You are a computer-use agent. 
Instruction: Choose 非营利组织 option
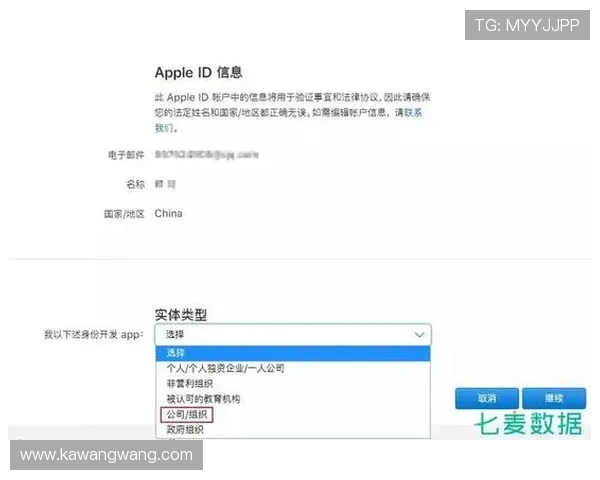[x=293, y=384]
